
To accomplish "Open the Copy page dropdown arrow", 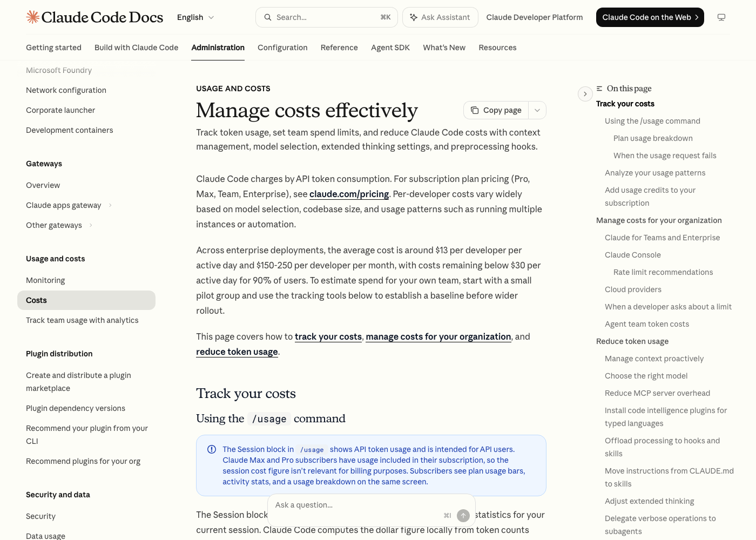I will [537, 110].
